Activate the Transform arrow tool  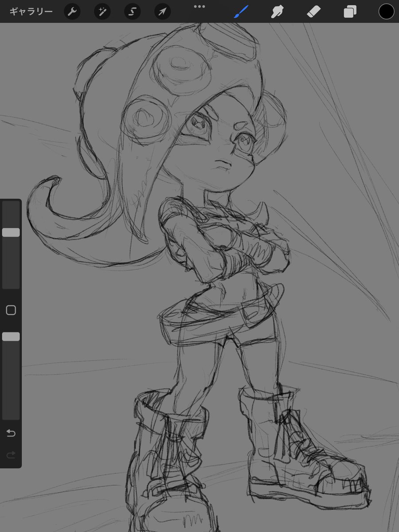coord(162,12)
